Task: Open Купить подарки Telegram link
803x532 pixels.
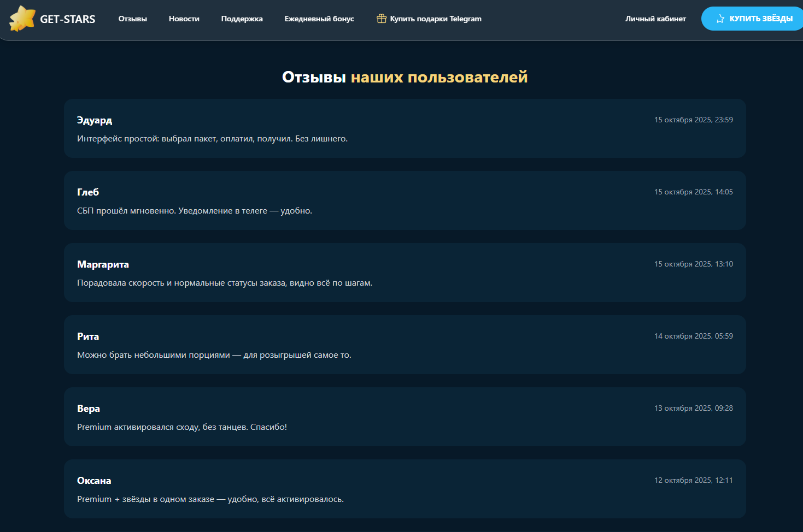Action: (x=436, y=19)
